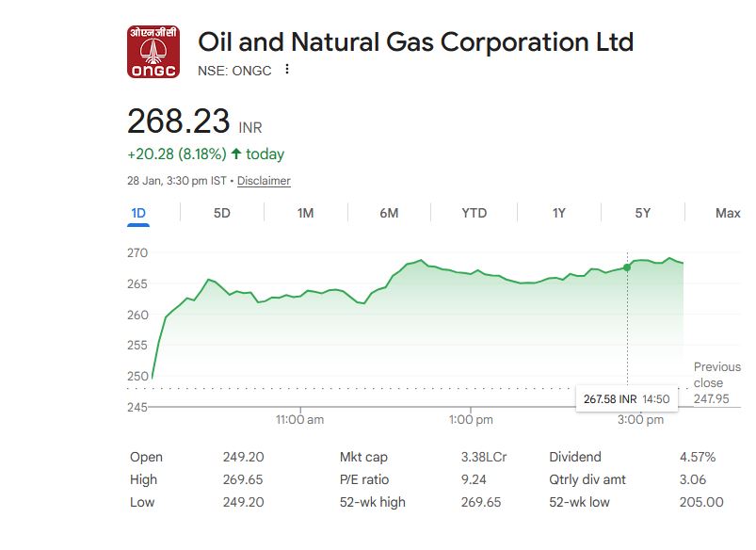Viewport: 756px width, 550px height.
Task: Open the 1Y chart tab
Action: tap(559, 213)
